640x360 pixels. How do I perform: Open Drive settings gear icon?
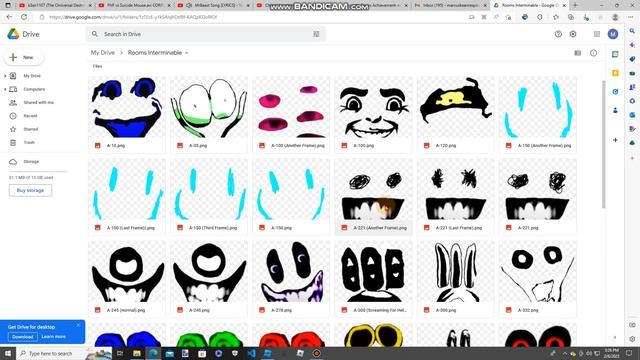click(x=573, y=34)
